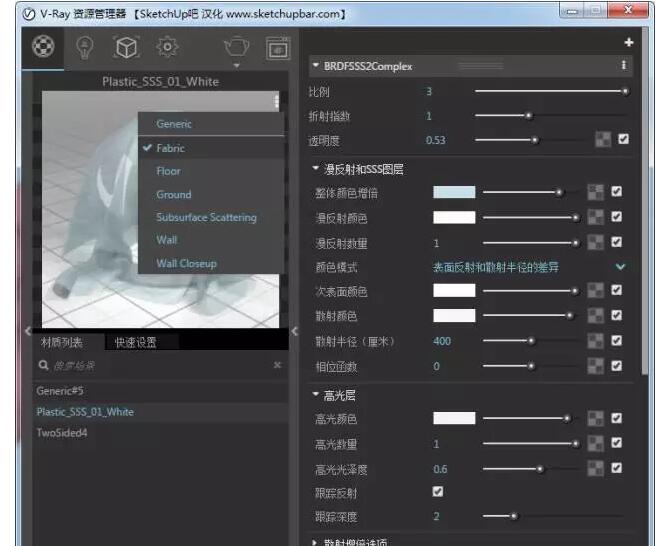Screen dimensions: 659x546
Task: Click the plus add-layer icon
Action: pyautogui.click(x=629, y=42)
